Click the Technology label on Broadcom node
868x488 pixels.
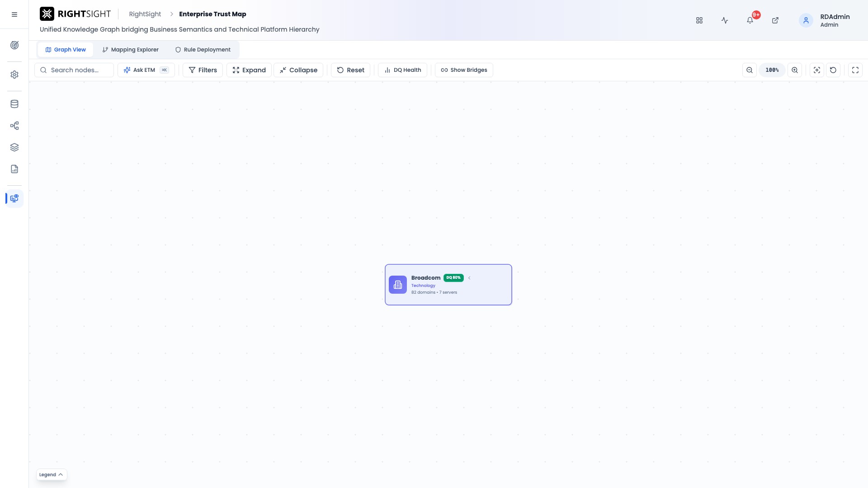coord(423,286)
